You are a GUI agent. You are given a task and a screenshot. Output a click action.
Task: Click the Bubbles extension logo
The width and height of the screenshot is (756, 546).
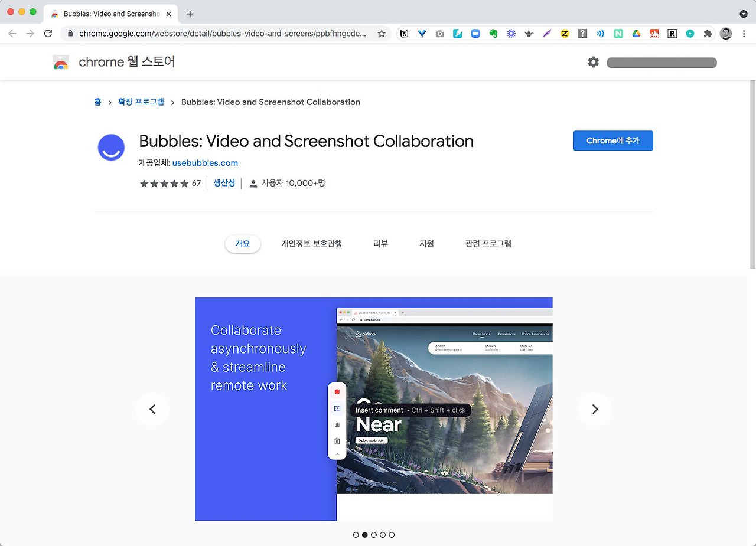click(x=111, y=148)
